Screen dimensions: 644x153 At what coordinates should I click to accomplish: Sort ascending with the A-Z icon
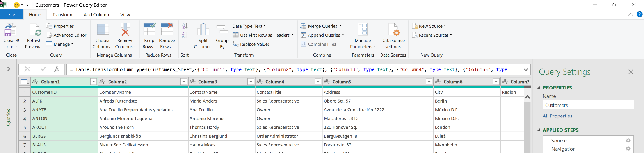coord(185,26)
